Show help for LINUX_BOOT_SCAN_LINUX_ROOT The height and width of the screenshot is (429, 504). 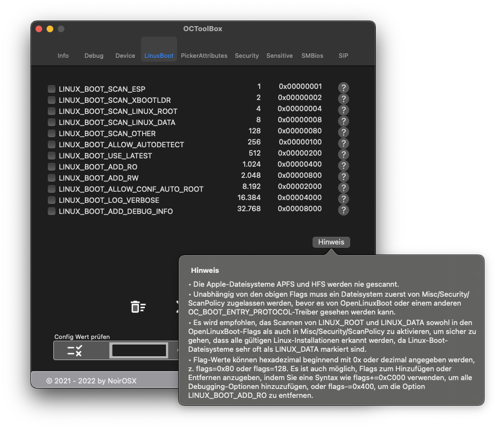[x=343, y=109]
